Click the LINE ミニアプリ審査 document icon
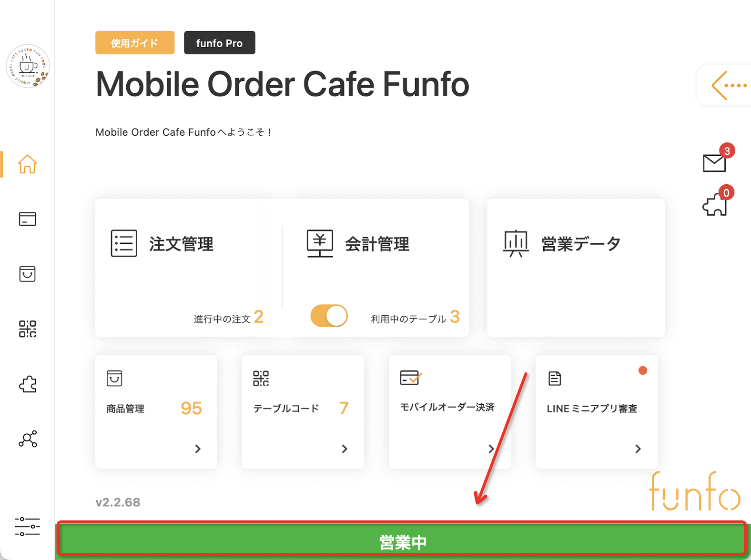The height and width of the screenshot is (560, 751). [555, 378]
